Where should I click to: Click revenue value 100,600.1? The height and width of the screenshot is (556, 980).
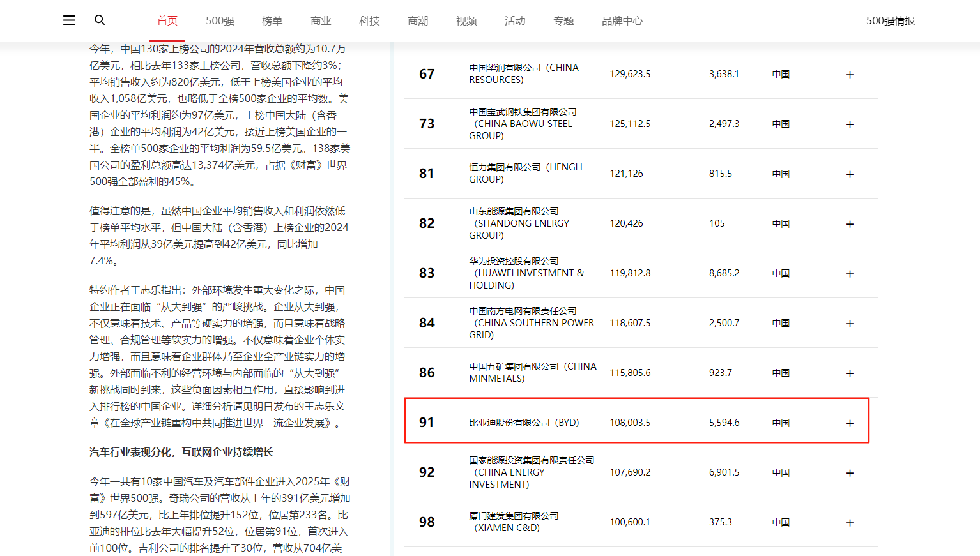pyautogui.click(x=630, y=522)
